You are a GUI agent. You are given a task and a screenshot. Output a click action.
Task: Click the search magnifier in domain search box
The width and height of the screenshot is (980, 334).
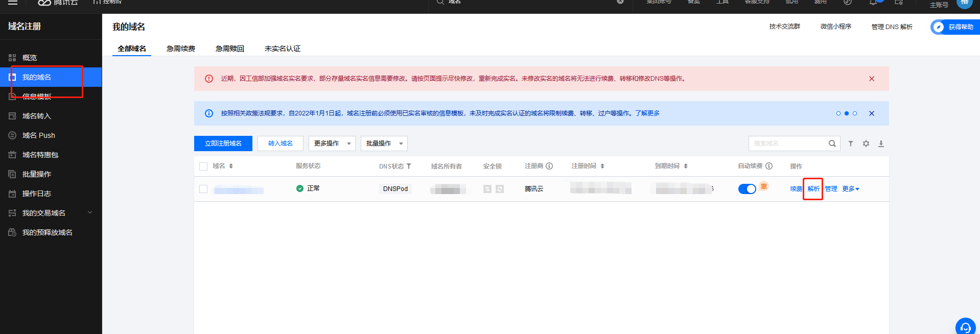pyautogui.click(x=832, y=144)
